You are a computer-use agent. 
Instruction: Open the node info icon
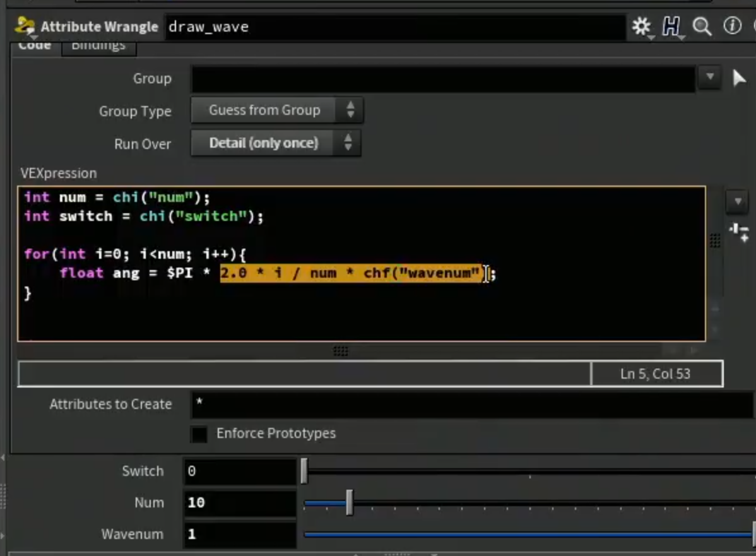tap(733, 25)
